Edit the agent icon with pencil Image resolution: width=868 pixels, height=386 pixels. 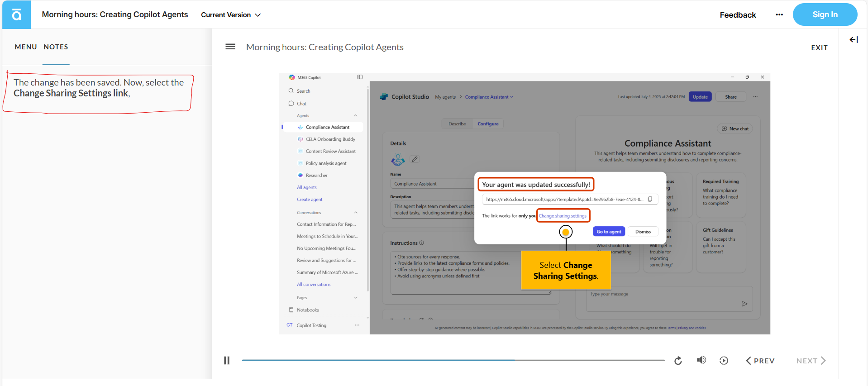point(415,159)
